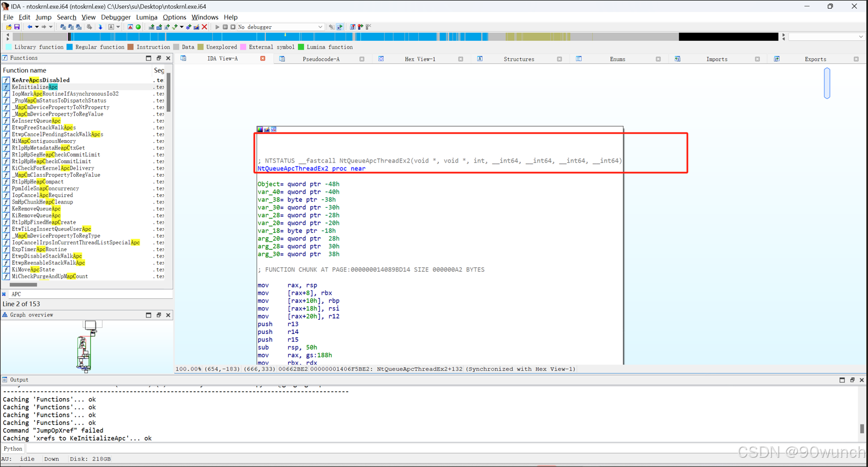Close the Functions panel

coord(168,58)
